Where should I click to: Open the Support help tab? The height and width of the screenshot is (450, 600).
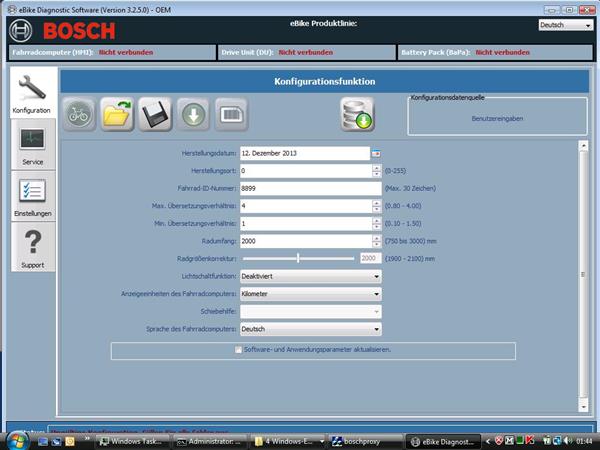click(x=33, y=248)
